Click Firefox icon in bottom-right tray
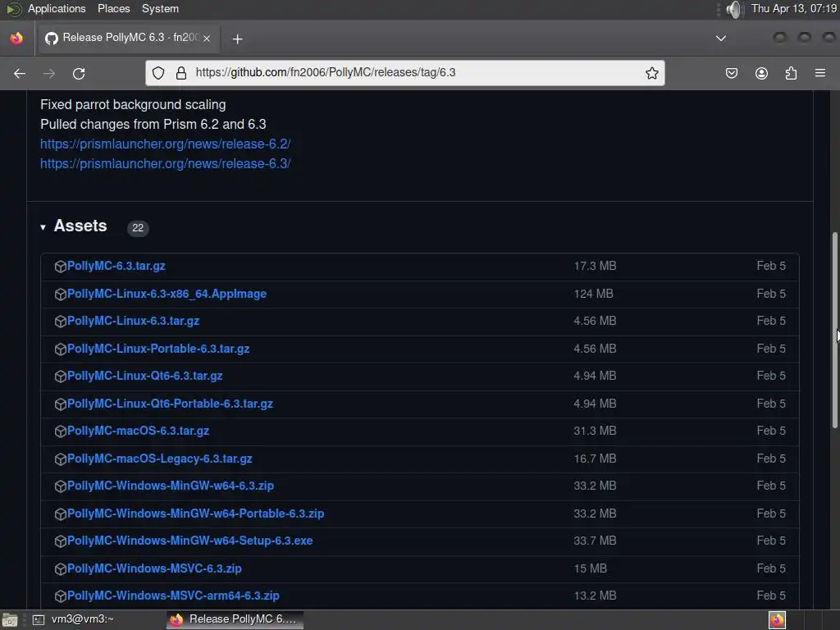Viewport: 840px width, 630px height. click(777, 620)
